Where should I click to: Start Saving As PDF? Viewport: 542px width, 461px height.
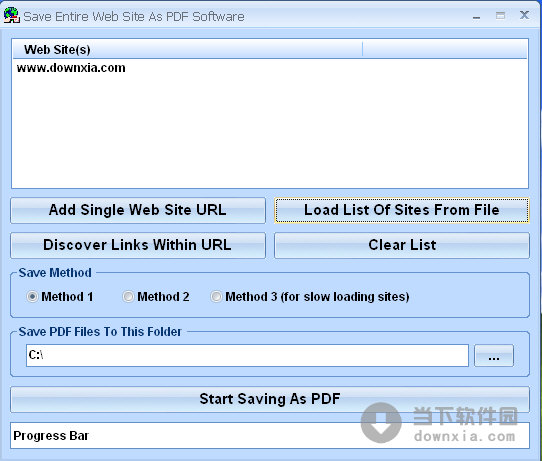pos(270,399)
